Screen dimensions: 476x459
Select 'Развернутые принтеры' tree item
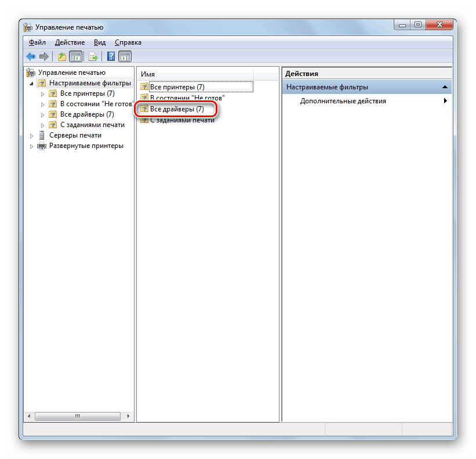click(86, 146)
